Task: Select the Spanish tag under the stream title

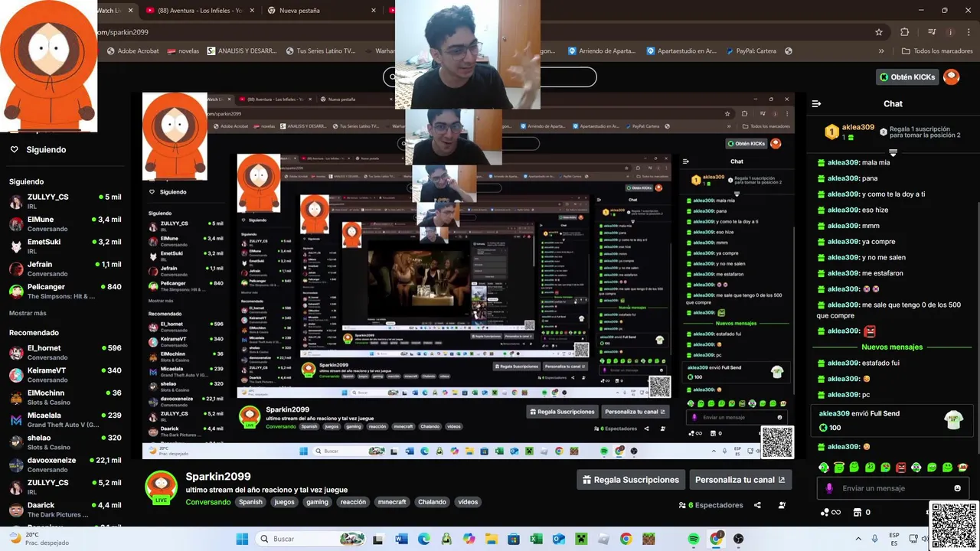Action: click(x=250, y=502)
